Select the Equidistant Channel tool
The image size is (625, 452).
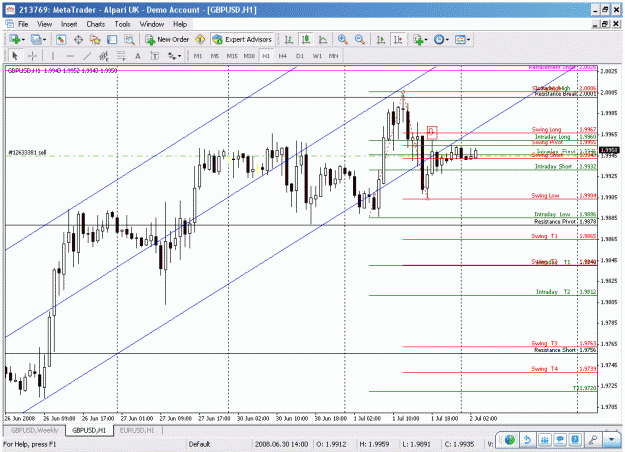click(104, 56)
